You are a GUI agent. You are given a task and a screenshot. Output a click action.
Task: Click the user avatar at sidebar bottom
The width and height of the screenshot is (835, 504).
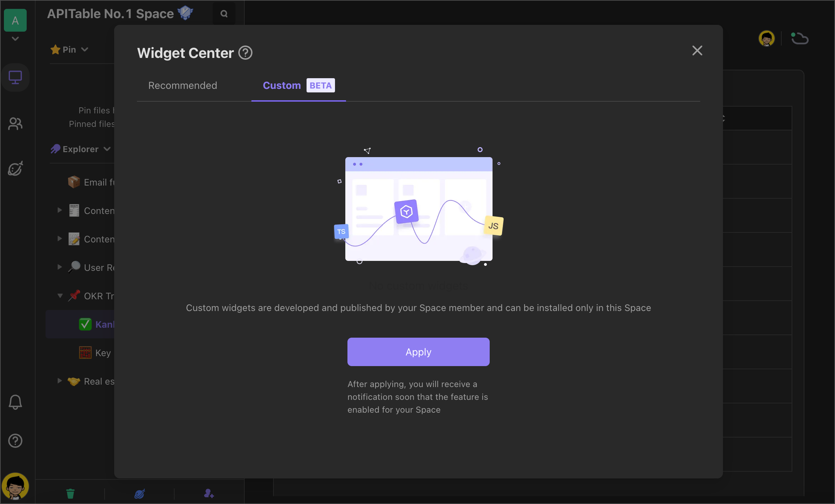(15, 486)
